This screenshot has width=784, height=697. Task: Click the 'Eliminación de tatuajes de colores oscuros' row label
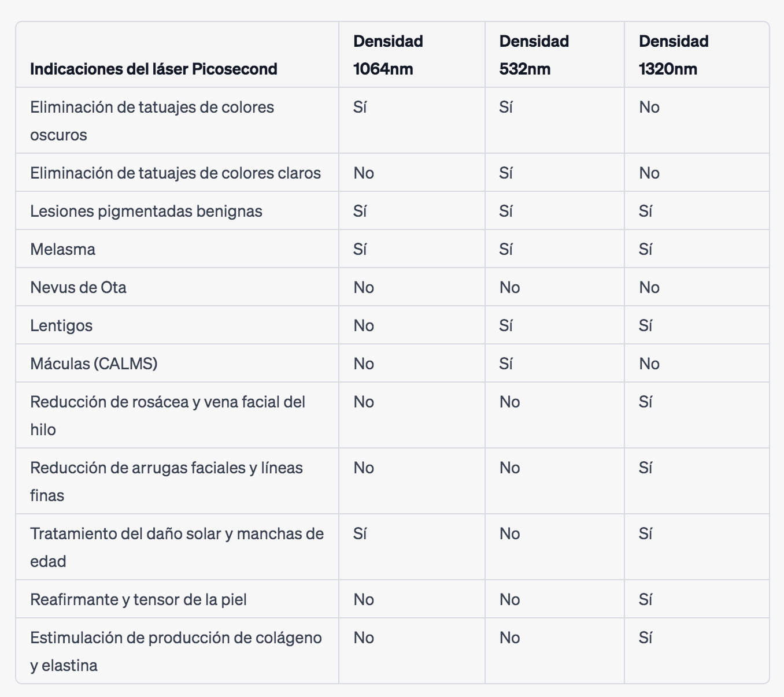[x=152, y=121]
